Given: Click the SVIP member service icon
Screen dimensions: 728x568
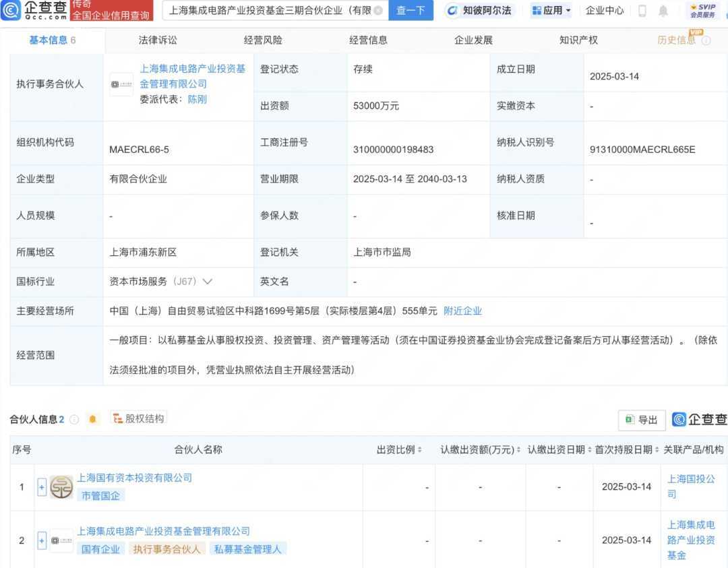Looking at the screenshot, I should point(702,11).
